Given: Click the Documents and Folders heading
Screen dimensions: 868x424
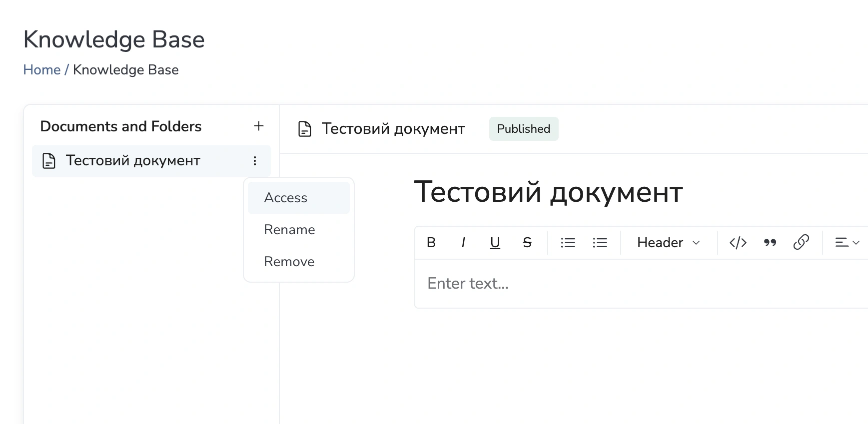Looking at the screenshot, I should point(121,126).
